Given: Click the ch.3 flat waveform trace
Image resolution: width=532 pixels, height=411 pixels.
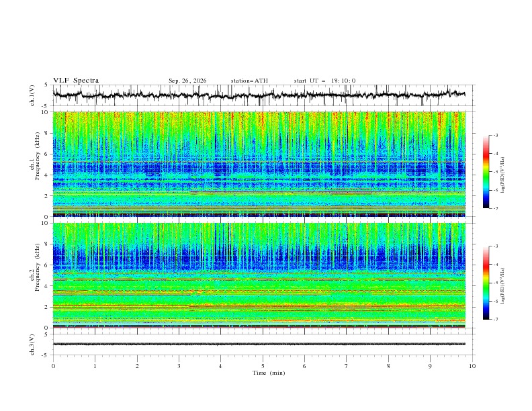Looking at the screenshot, I should point(259,344).
